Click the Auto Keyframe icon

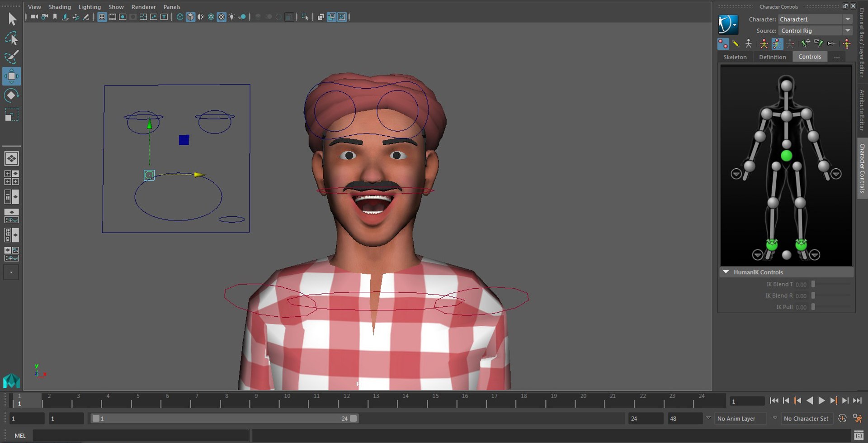tap(842, 419)
